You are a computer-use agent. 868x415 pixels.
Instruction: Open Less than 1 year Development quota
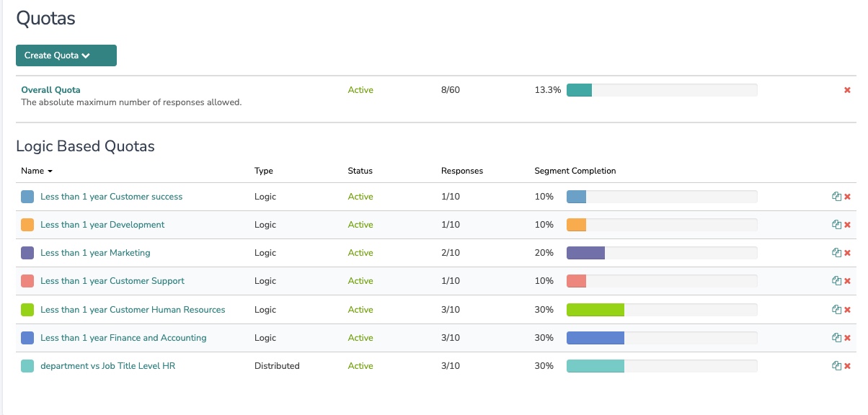coord(102,225)
